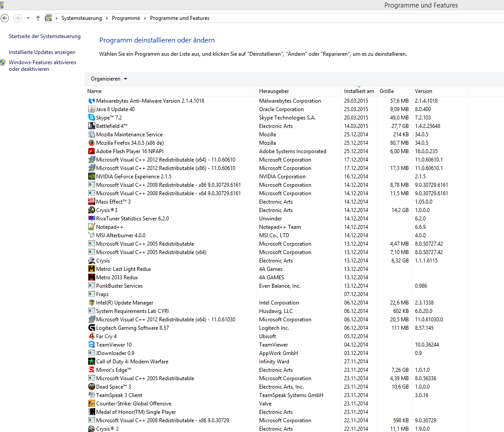Click the Notepad++ program icon
This screenshot has width=504, height=432.
[92, 227]
